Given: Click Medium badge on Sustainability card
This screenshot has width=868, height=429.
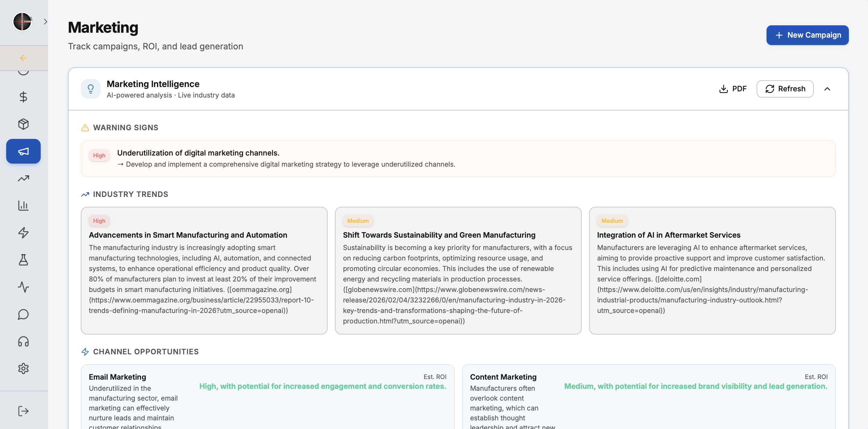Looking at the screenshot, I should click(358, 221).
